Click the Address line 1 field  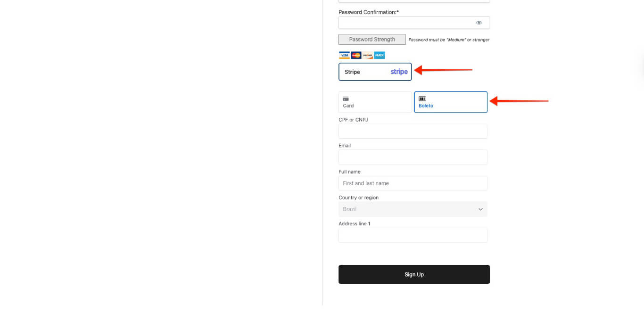pyautogui.click(x=413, y=235)
